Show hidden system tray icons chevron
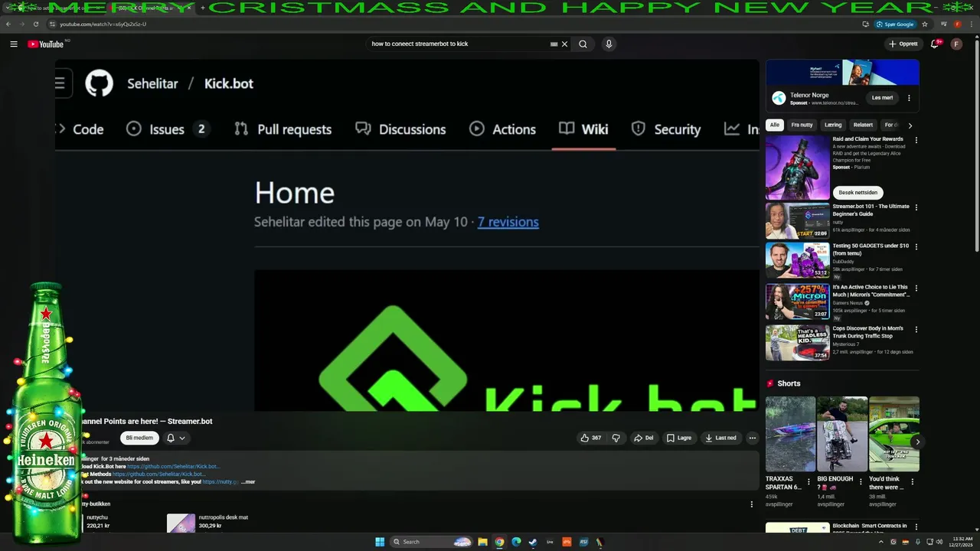The height and width of the screenshot is (551, 980). (x=880, y=542)
